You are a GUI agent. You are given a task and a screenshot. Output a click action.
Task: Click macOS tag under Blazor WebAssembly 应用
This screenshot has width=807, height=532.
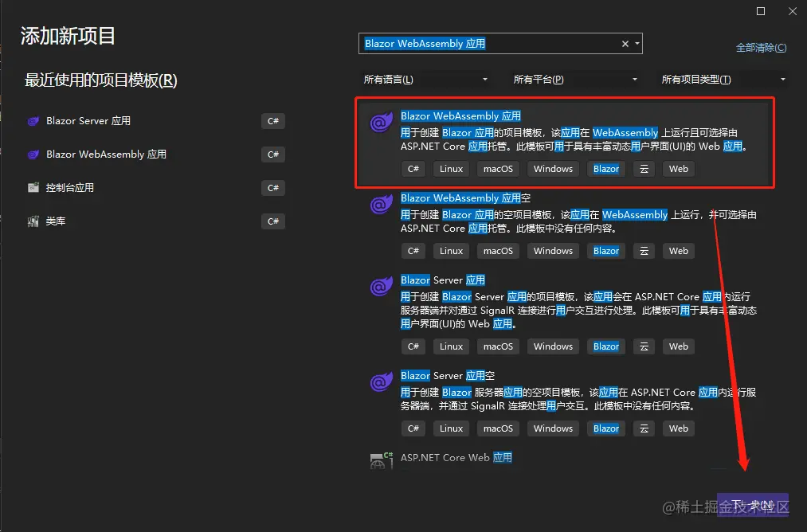tap(498, 169)
